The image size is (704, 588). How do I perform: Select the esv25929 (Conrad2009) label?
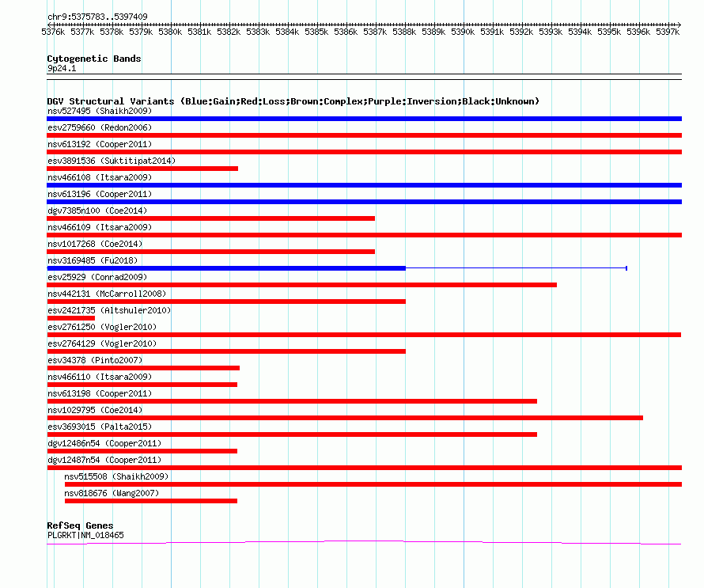(97, 277)
